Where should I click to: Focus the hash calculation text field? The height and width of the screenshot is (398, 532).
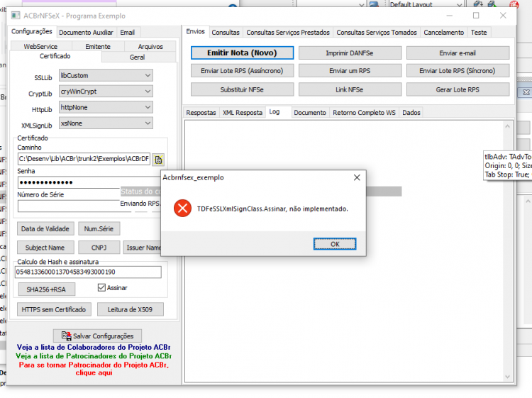click(88, 272)
